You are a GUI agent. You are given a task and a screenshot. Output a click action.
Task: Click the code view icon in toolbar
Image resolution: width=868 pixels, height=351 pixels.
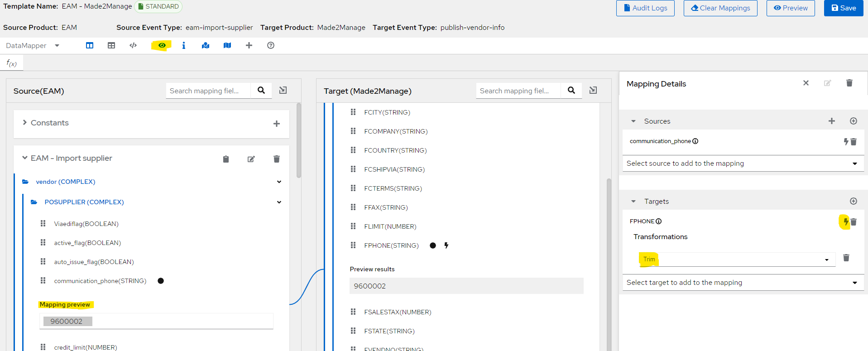[x=133, y=45]
